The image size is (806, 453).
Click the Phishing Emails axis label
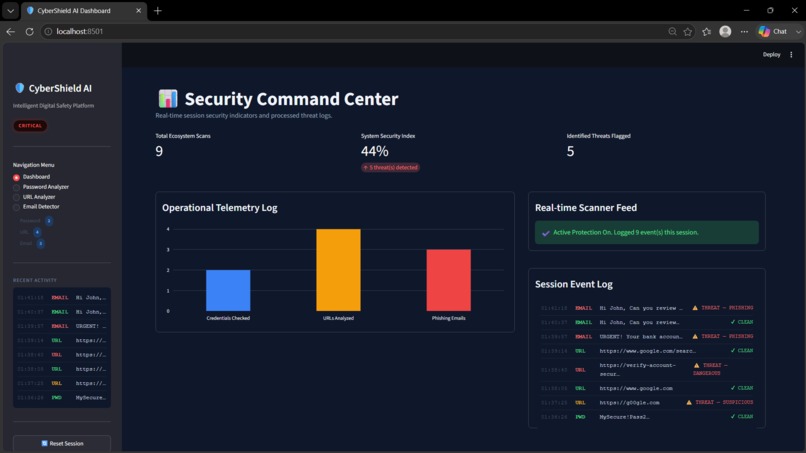point(448,318)
